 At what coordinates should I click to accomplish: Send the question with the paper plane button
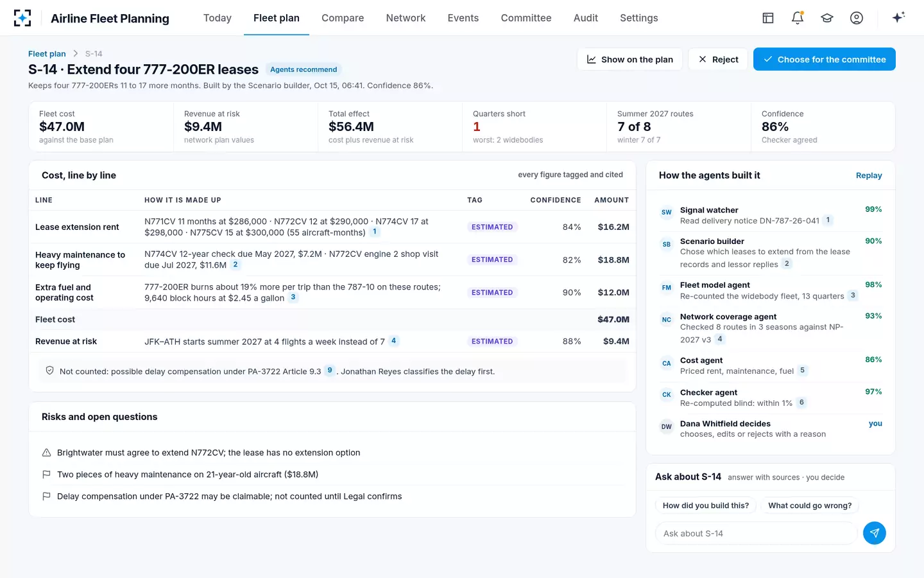coord(875,533)
